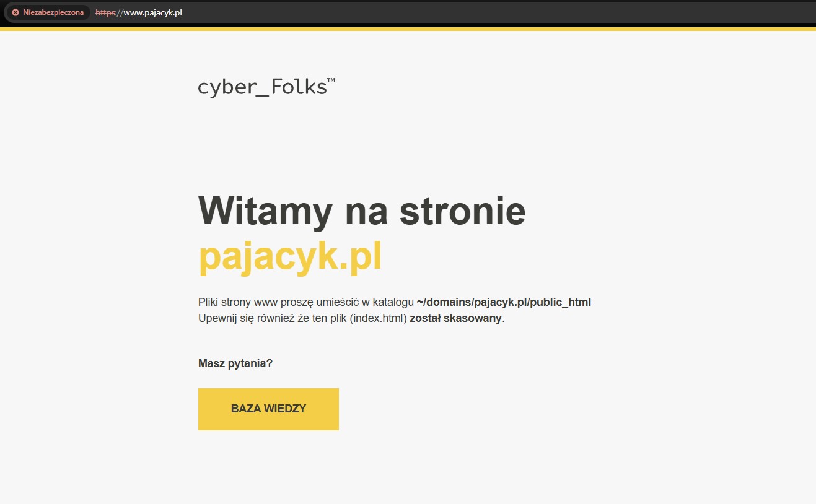Click the ~/domains/pajacyk.pl/public_html path text
The height and width of the screenshot is (504, 816).
pos(504,302)
